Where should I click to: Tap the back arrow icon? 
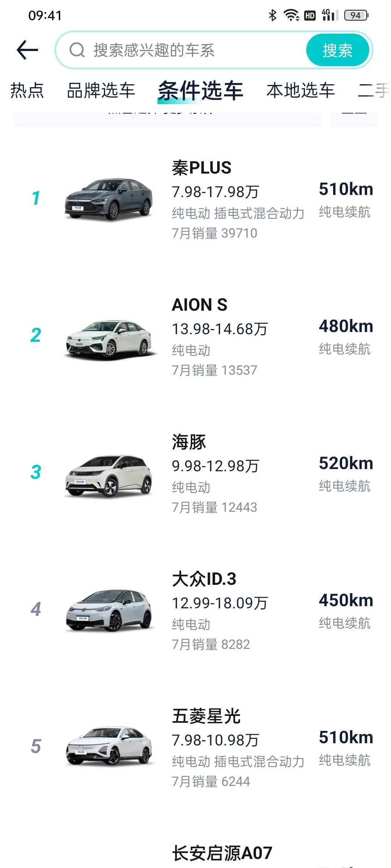coord(28,50)
